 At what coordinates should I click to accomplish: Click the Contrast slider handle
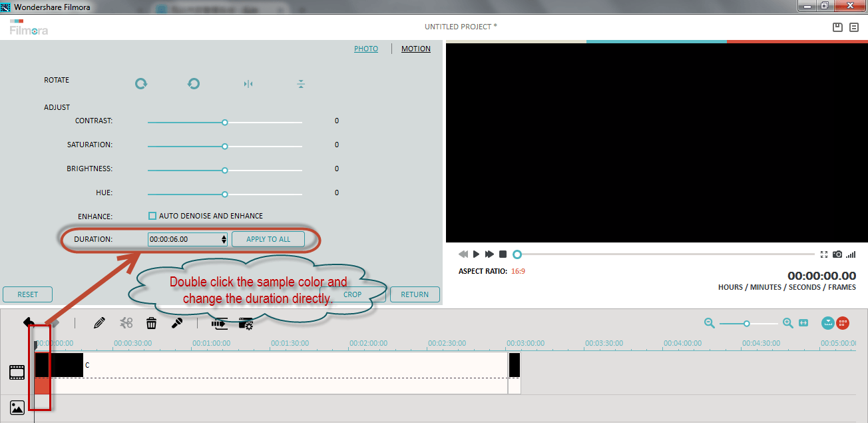coord(225,123)
